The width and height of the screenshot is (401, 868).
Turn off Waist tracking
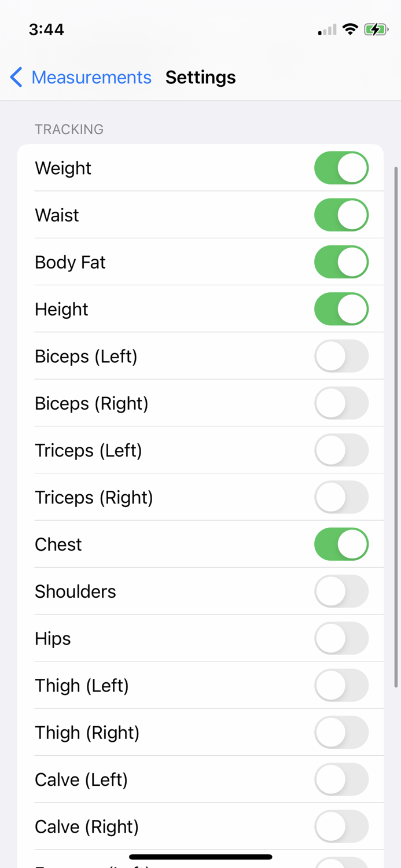pos(341,215)
